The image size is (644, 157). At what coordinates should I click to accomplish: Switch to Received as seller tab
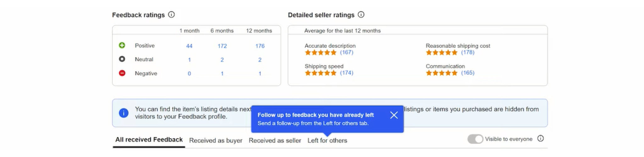275,140
